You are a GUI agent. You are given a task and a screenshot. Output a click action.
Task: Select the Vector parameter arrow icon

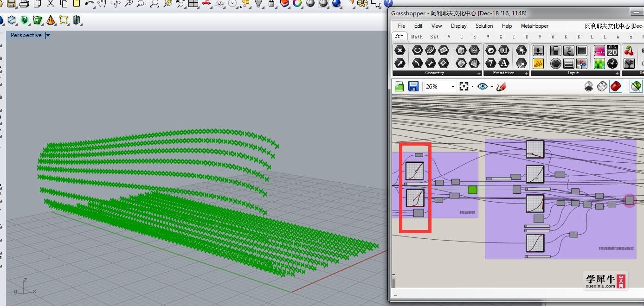(x=400, y=63)
